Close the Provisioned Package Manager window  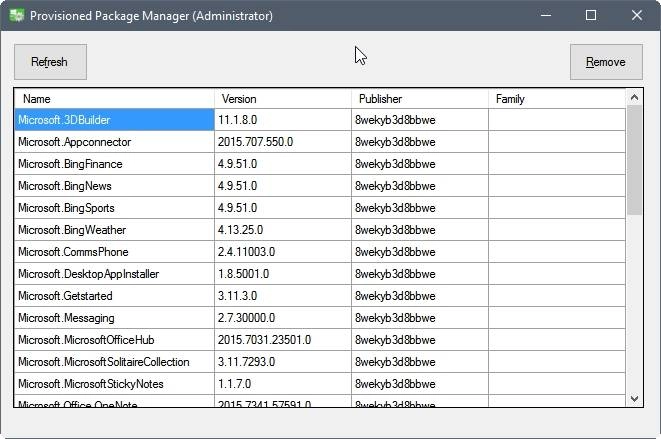point(637,16)
